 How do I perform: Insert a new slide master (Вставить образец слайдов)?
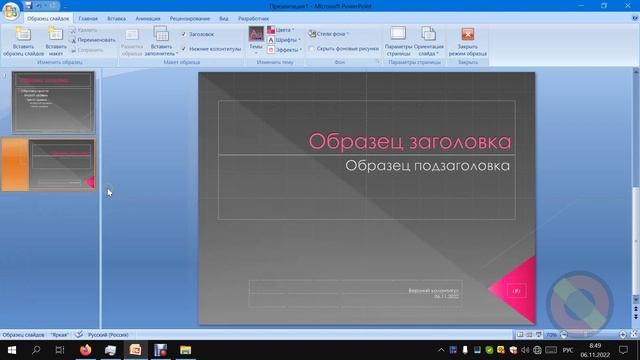click(23, 41)
